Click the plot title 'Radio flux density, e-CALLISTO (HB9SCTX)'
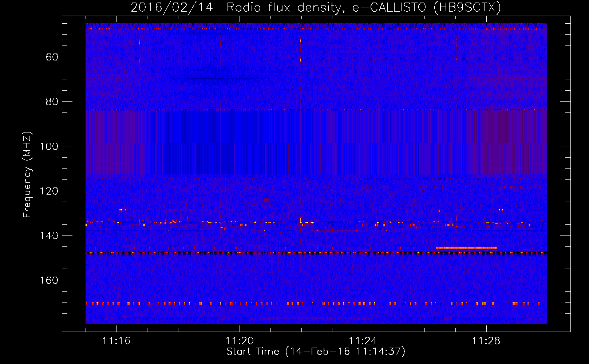589x364 pixels. [363, 7]
